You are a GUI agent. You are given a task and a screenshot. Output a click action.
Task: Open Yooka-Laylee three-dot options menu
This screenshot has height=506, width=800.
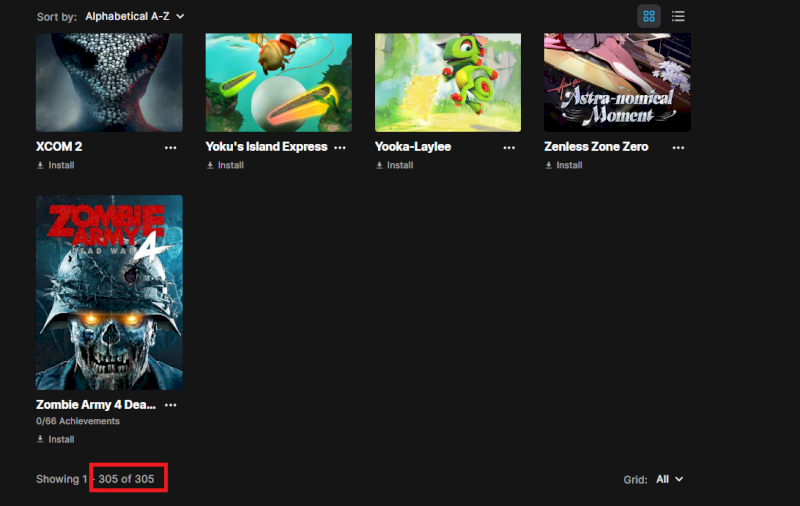[x=509, y=147]
